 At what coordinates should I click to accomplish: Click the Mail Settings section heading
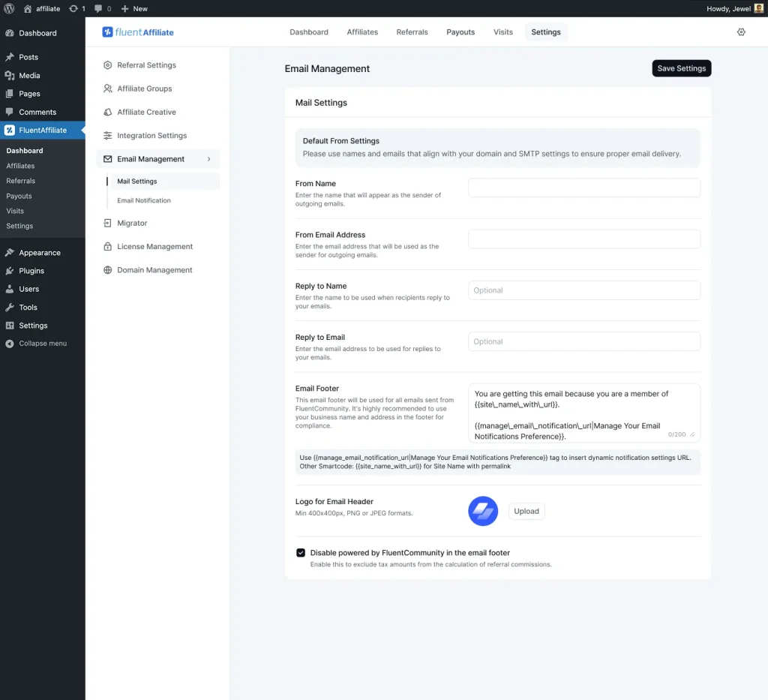pos(321,102)
